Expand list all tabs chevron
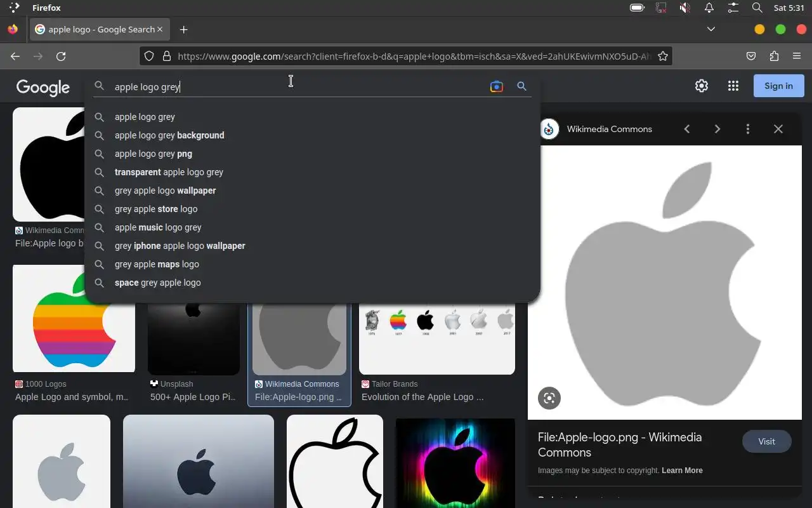Screen dimensions: 812x508 pyautogui.click(x=711, y=29)
